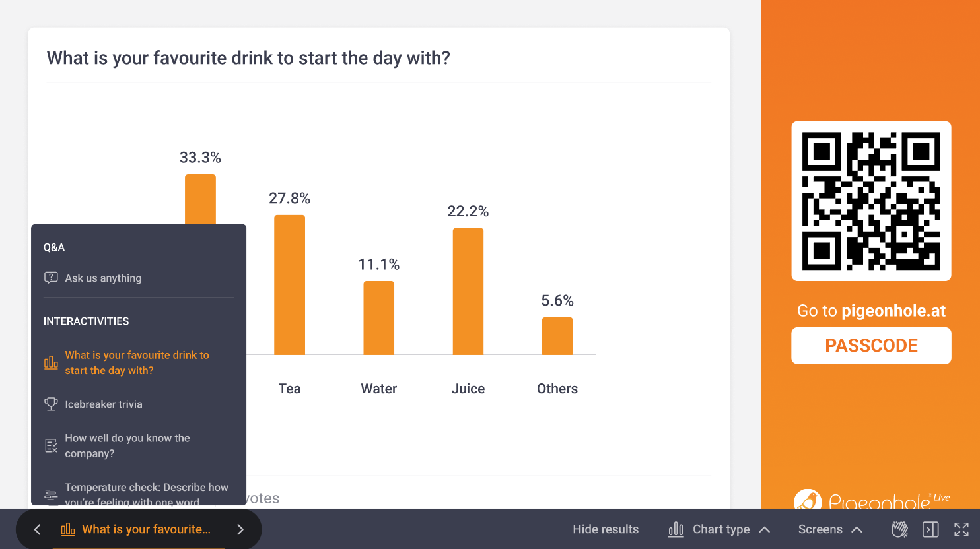Select 'Ask us anything' Q&A item
The height and width of the screenshot is (549, 980).
coord(103,278)
